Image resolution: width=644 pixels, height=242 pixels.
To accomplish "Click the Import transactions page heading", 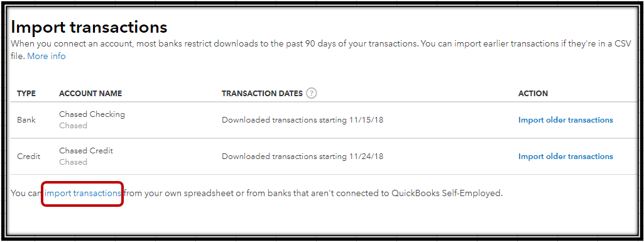I will click(89, 27).
